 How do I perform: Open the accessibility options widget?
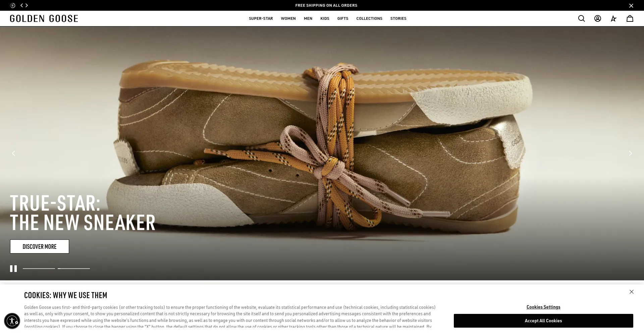[12, 321]
